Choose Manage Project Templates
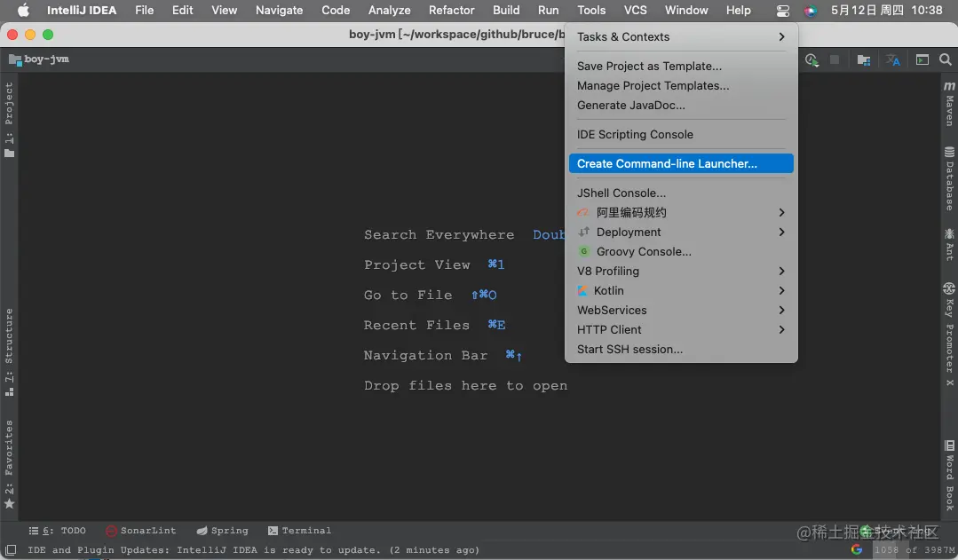958x560 pixels. click(x=681, y=85)
